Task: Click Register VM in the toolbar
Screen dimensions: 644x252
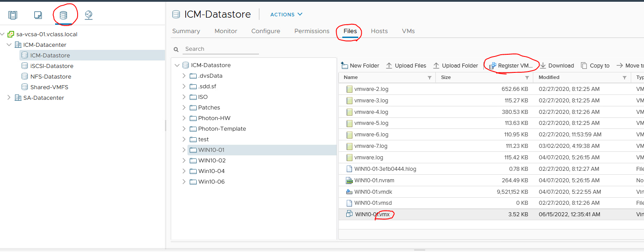Action: (x=511, y=65)
